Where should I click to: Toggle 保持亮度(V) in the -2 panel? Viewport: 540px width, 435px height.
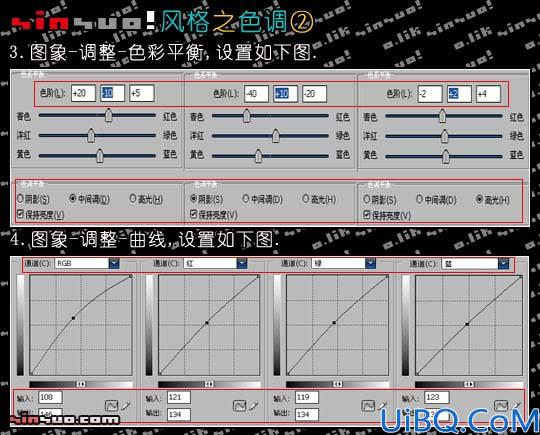tap(387, 216)
